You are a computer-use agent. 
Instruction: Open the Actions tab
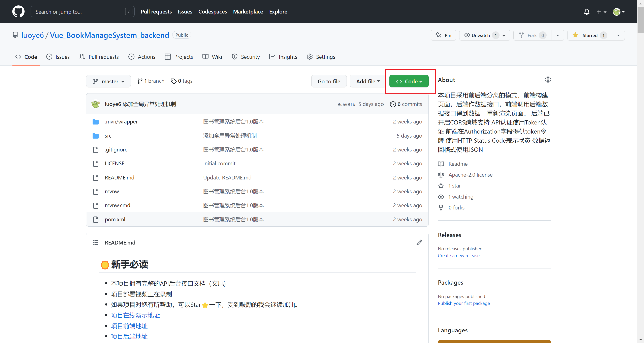pos(142,57)
